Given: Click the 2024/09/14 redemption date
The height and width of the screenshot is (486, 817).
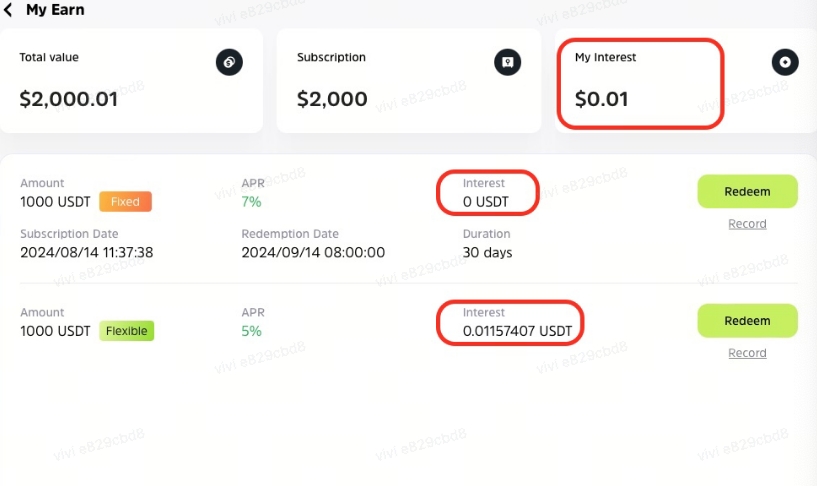Looking at the screenshot, I should click(x=313, y=253).
